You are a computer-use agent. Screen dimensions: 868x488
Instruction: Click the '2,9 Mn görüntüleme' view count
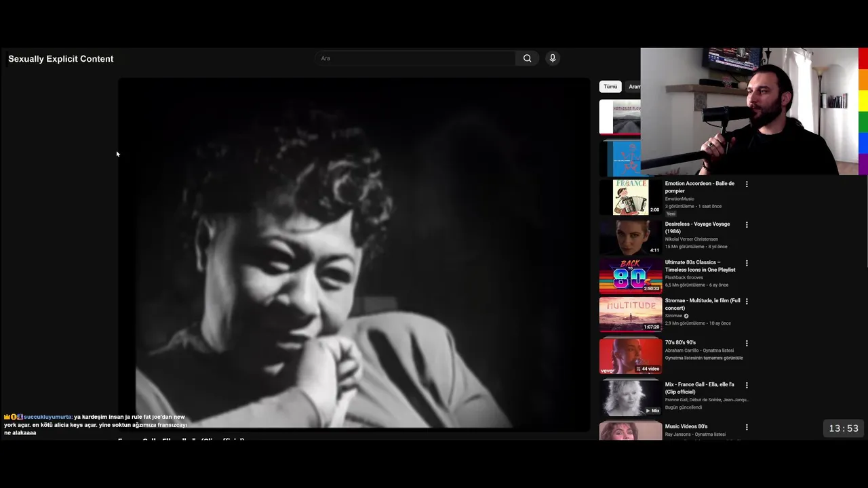coord(685,323)
